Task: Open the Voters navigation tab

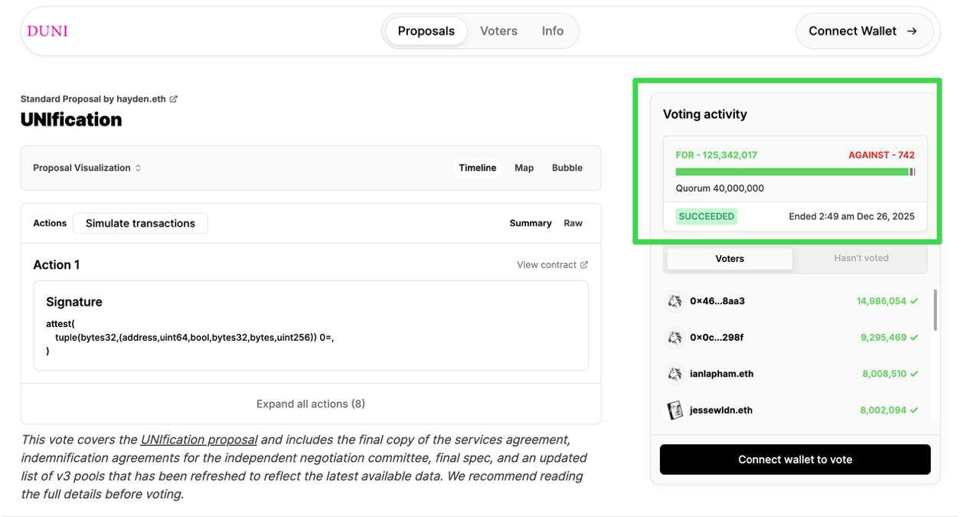Action: [x=498, y=31]
